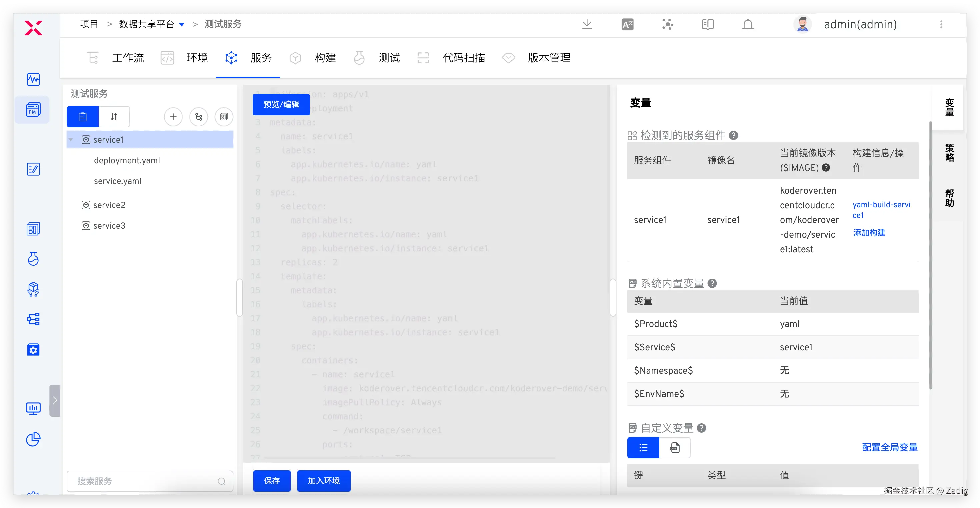Switch to the 构建 tab
Screen dimensions: 980x508
tap(325, 58)
